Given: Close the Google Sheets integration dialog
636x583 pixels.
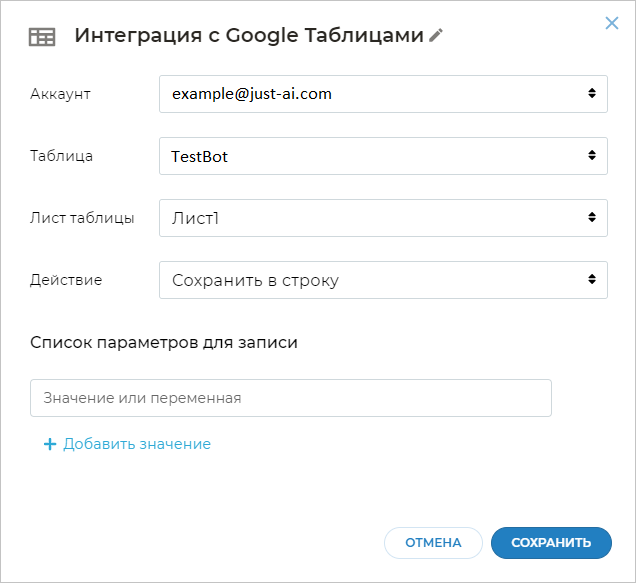Looking at the screenshot, I should pos(612,23).
